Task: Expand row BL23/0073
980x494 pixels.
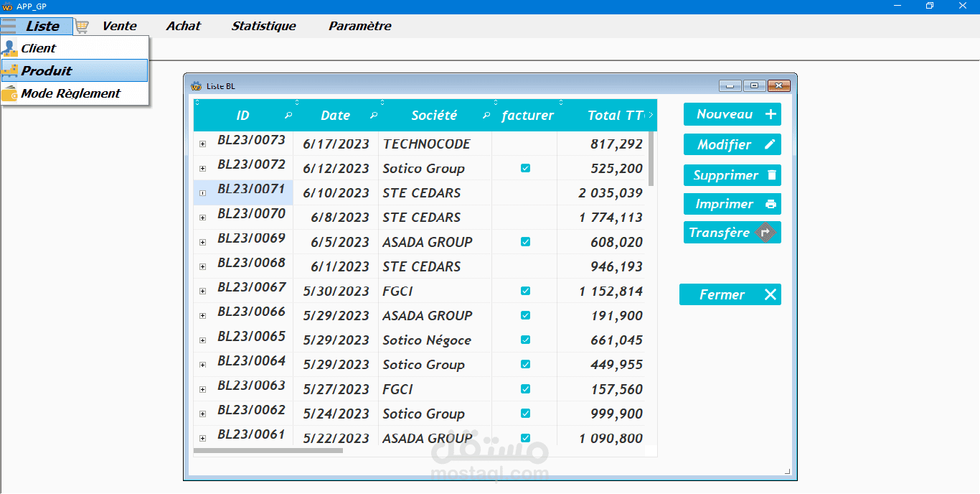Action: (202, 144)
